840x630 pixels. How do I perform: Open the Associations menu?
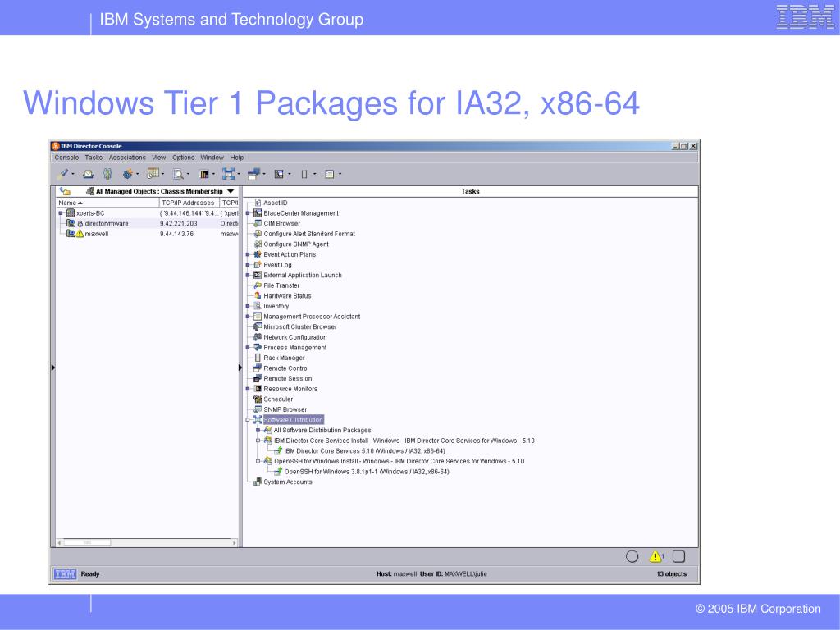click(x=127, y=157)
